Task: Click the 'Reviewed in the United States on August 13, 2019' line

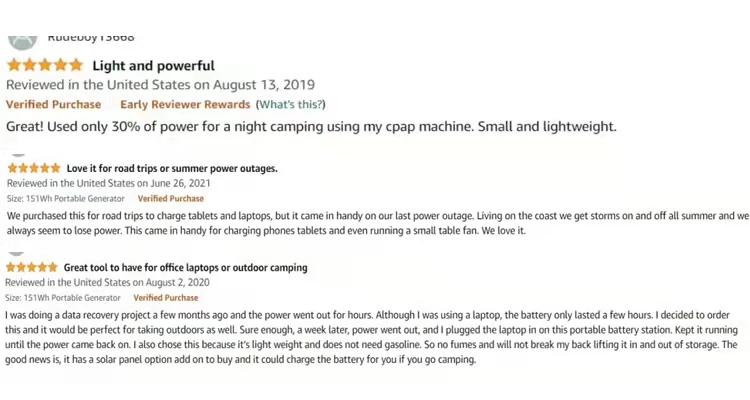Action: pos(160,85)
